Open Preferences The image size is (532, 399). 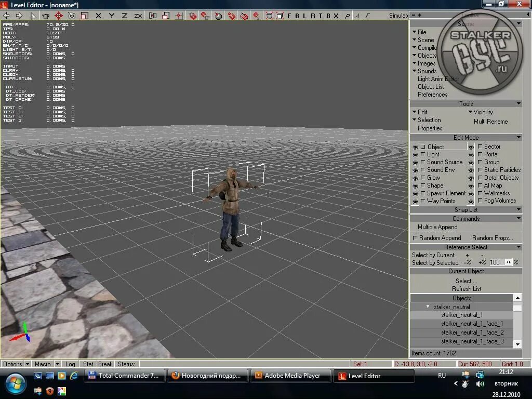pyautogui.click(x=432, y=95)
